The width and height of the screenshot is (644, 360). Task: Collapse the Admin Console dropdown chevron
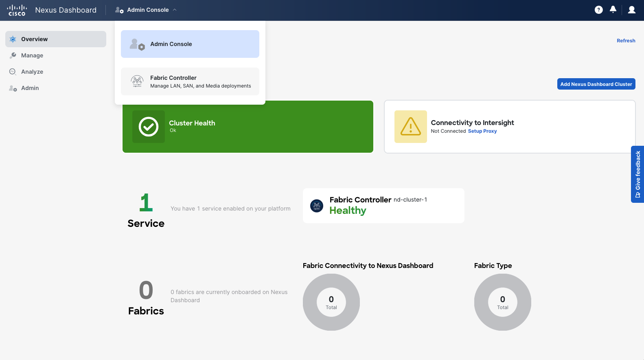tap(175, 10)
